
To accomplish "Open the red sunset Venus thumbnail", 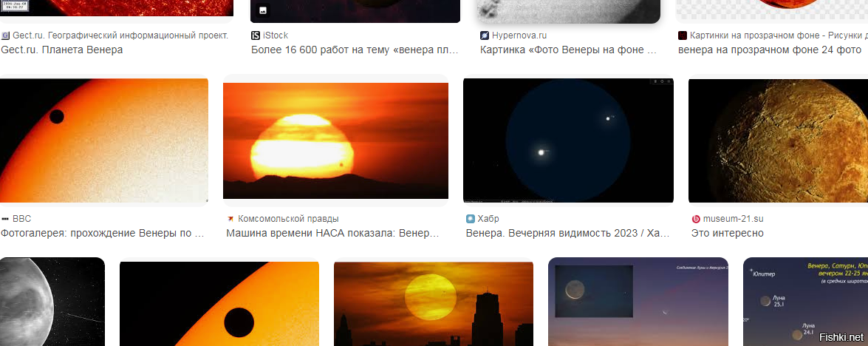I will (335, 140).
